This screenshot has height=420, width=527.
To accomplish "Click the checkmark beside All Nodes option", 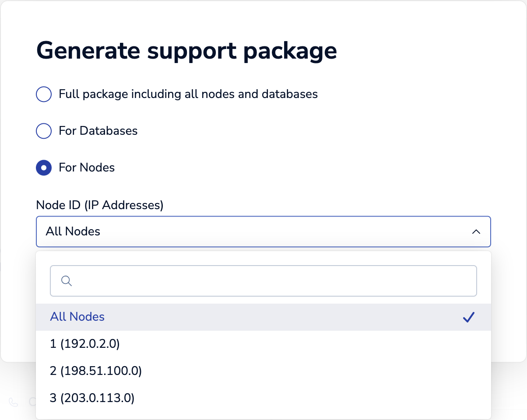I will tap(468, 318).
